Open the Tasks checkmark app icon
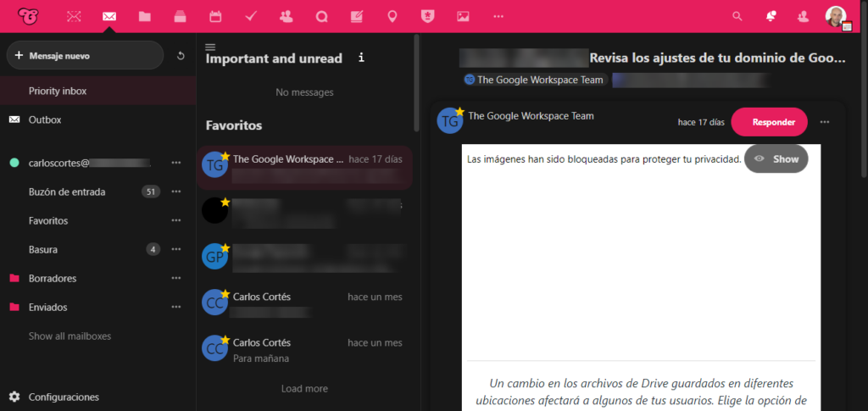Image resolution: width=868 pixels, height=411 pixels. click(x=251, y=17)
